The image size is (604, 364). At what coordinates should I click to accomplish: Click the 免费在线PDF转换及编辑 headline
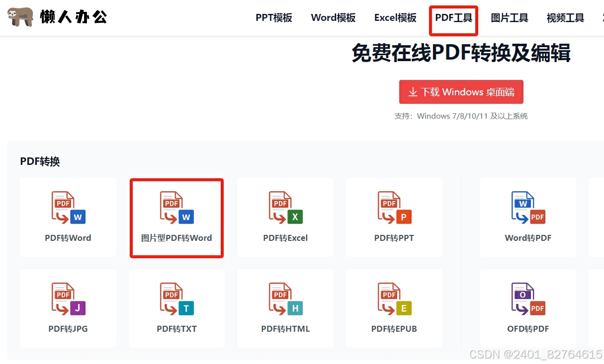(x=461, y=53)
